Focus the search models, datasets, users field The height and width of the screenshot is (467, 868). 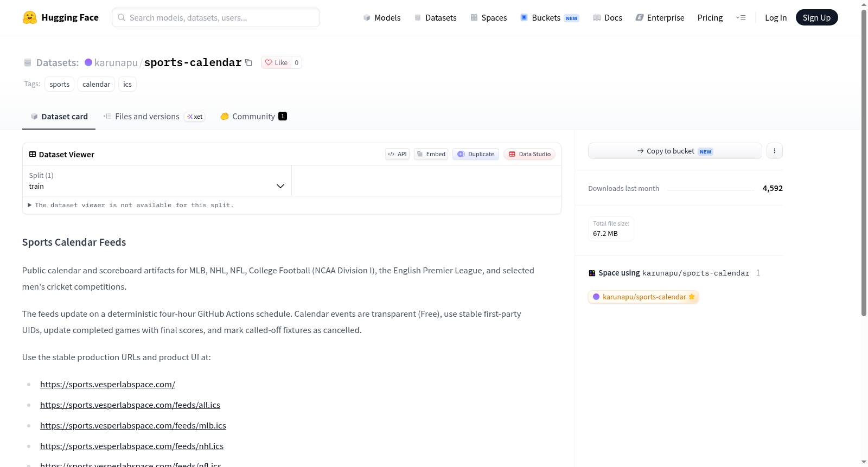pos(216,17)
